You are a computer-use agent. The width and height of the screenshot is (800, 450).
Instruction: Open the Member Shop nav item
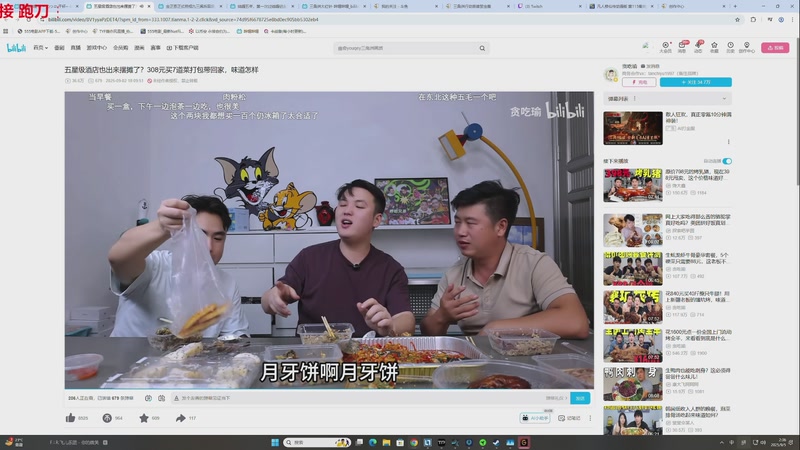(x=120, y=48)
